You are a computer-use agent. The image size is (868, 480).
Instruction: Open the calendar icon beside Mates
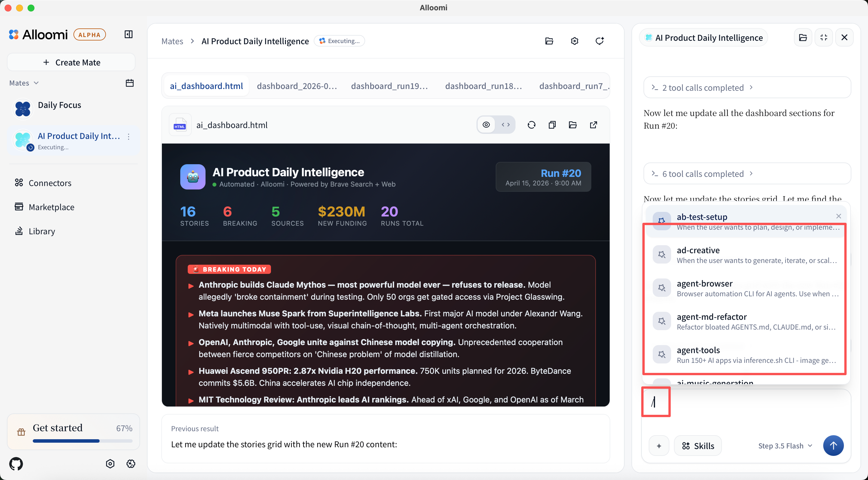tap(129, 83)
